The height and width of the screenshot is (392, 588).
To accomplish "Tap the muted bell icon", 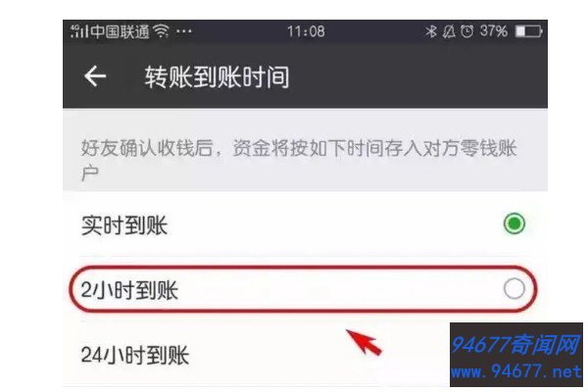I will pyautogui.click(x=449, y=31).
